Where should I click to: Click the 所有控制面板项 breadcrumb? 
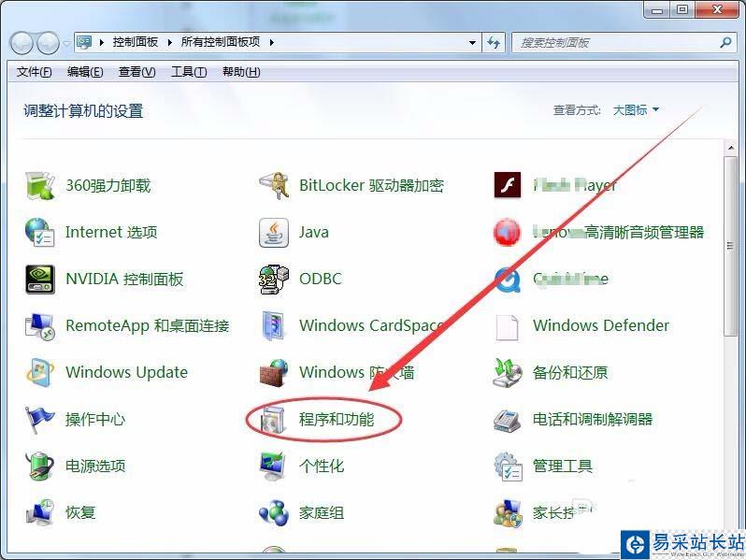pos(221,42)
